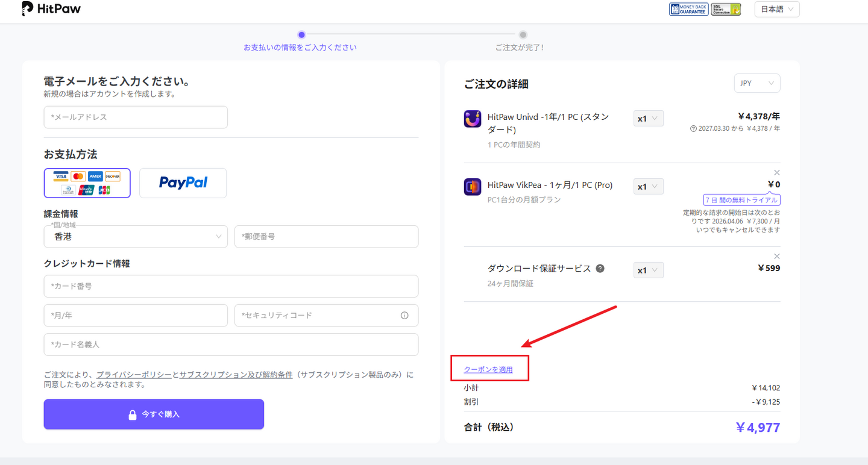
Task: Click the カード番号 input field
Action: tap(231, 286)
